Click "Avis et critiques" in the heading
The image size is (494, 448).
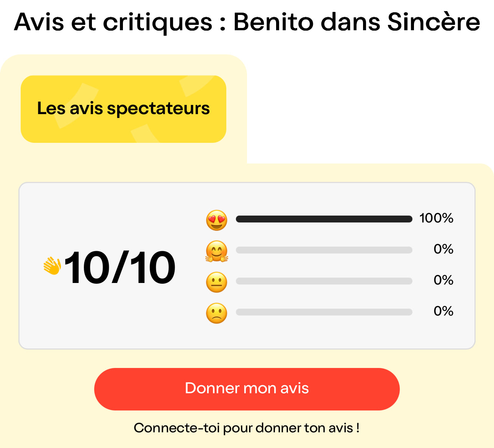(x=113, y=22)
